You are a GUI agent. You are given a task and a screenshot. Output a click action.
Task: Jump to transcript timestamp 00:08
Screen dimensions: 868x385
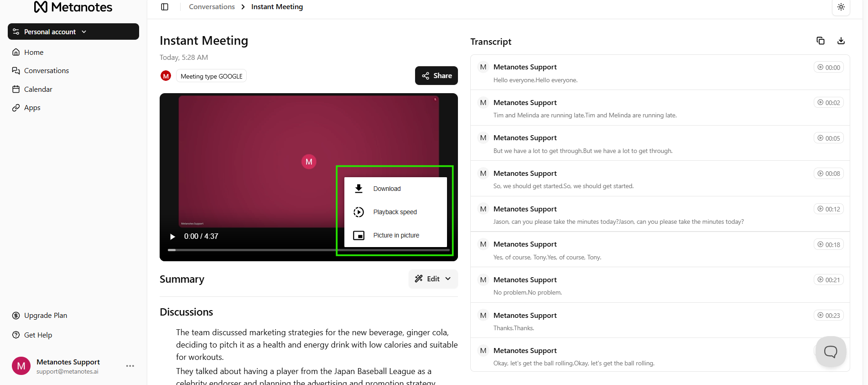click(829, 174)
